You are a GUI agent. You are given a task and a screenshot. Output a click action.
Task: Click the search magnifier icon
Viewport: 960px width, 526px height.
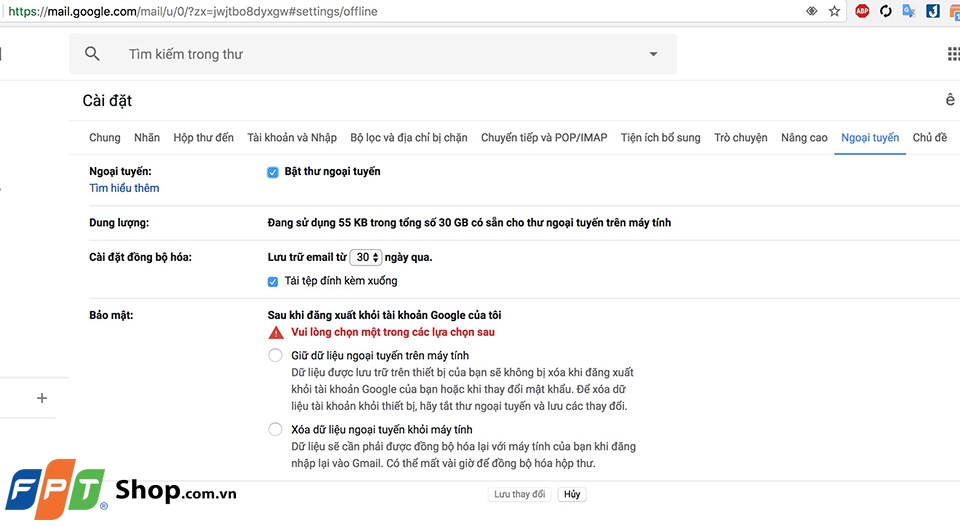click(x=92, y=54)
